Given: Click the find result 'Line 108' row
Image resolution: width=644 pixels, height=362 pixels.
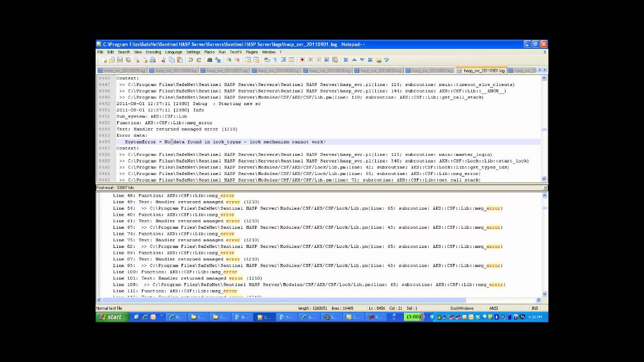Looking at the screenshot, I should [309, 285].
